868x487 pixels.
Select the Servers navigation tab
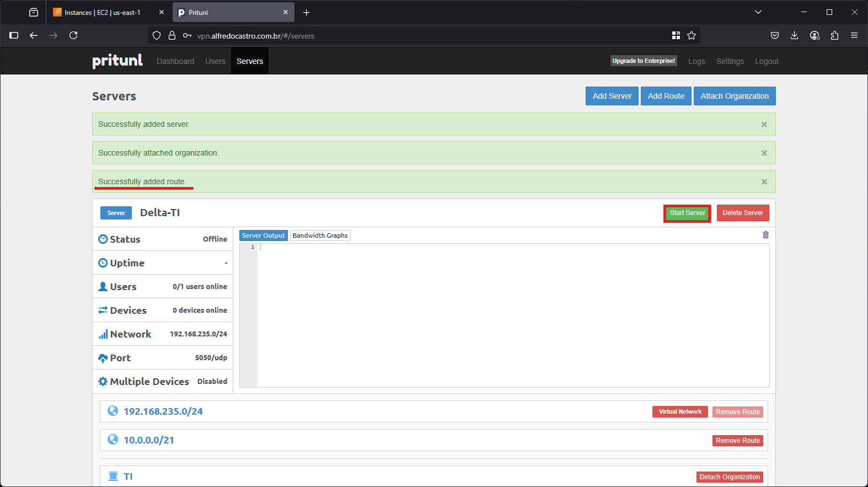click(250, 61)
